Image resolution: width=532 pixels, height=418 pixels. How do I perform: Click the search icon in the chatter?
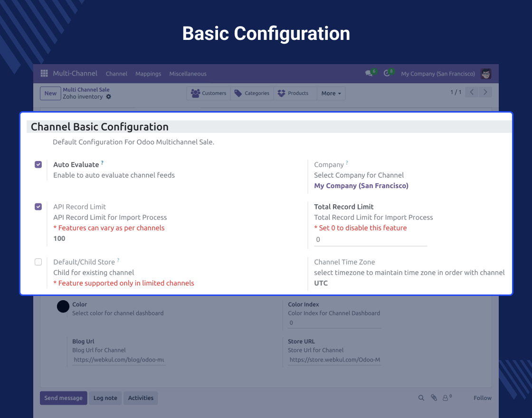pyautogui.click(x=421, y=398)
